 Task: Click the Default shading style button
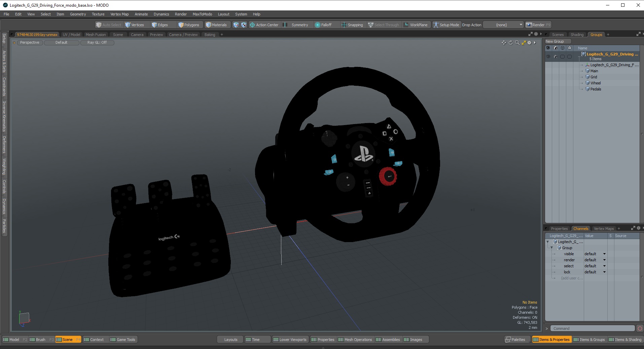point(62,43)
